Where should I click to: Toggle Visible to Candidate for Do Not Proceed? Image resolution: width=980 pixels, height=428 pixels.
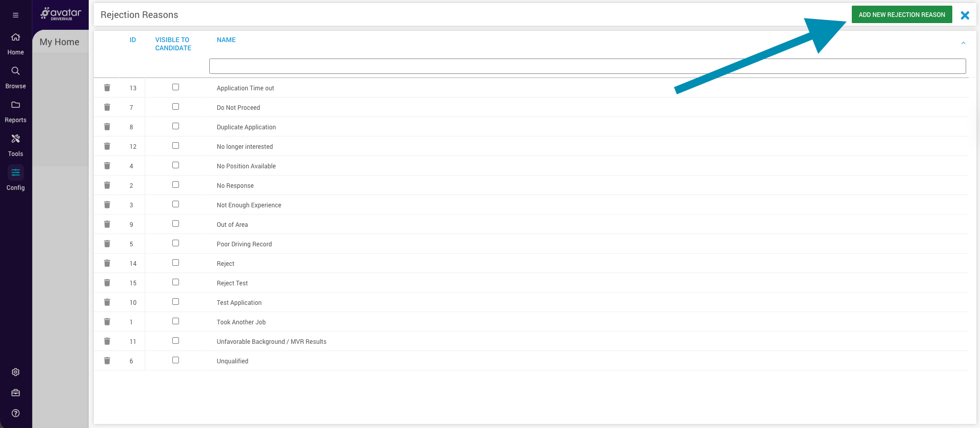175,107
